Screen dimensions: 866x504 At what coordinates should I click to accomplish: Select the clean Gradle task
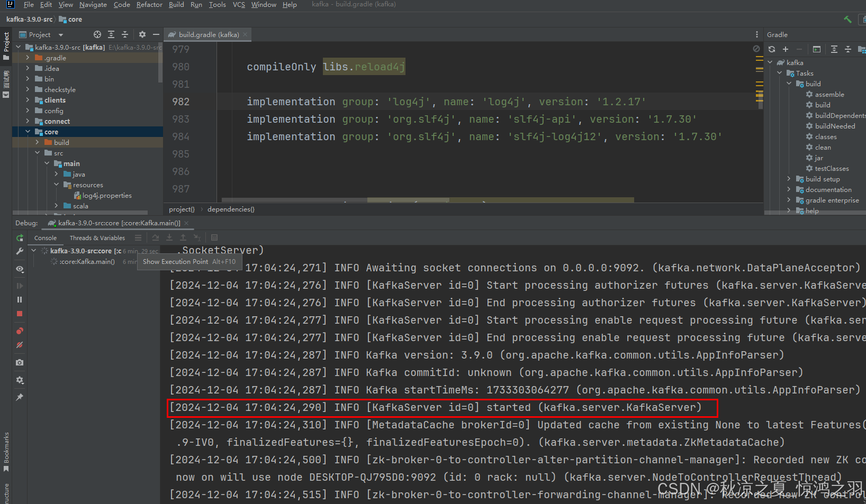[823, 148]
